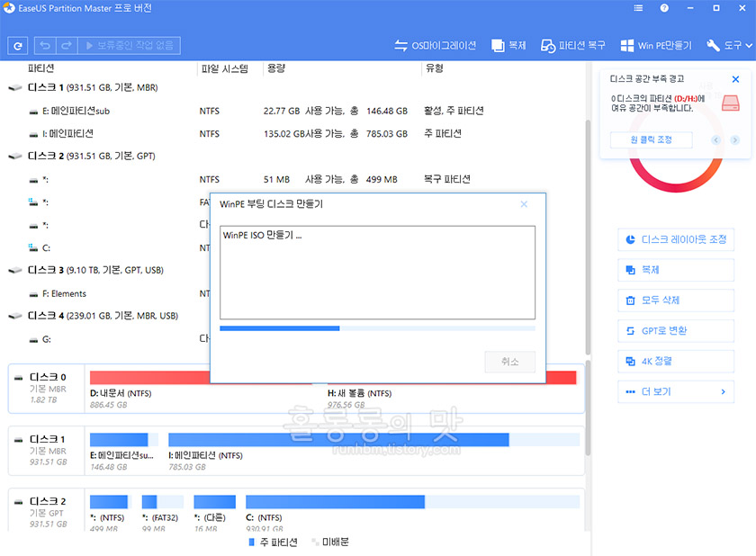The image size is (756, 556).
Task: Select 디스크 0 label in the disk map
Action: (x=47, y=389)
